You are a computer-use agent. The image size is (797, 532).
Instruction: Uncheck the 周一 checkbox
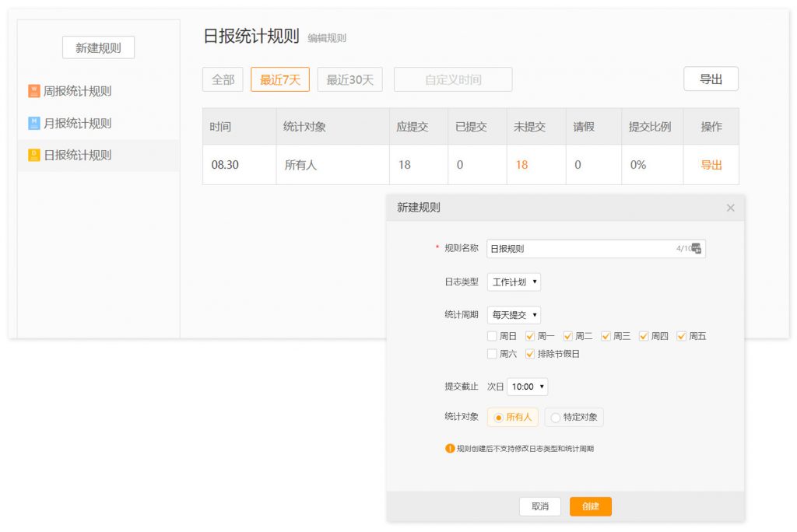pyautogui.click(x=530, y=336)
